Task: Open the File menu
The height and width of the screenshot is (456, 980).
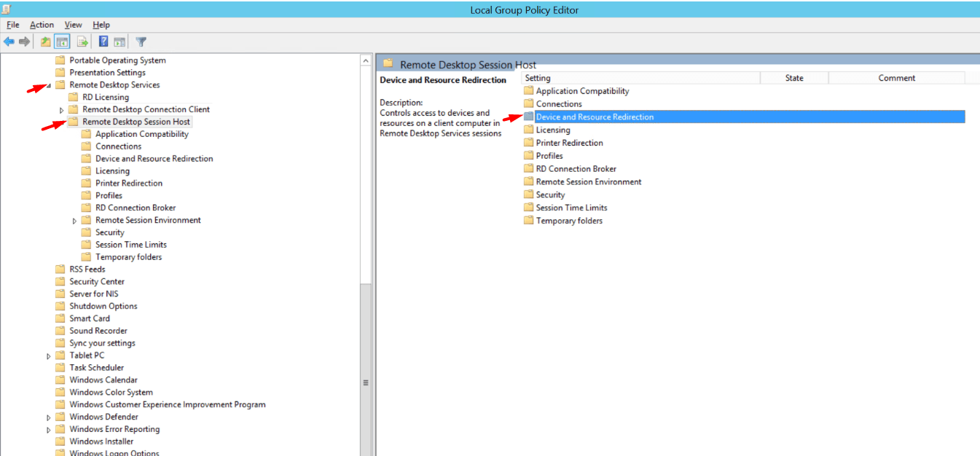Action: click(12, 24)
